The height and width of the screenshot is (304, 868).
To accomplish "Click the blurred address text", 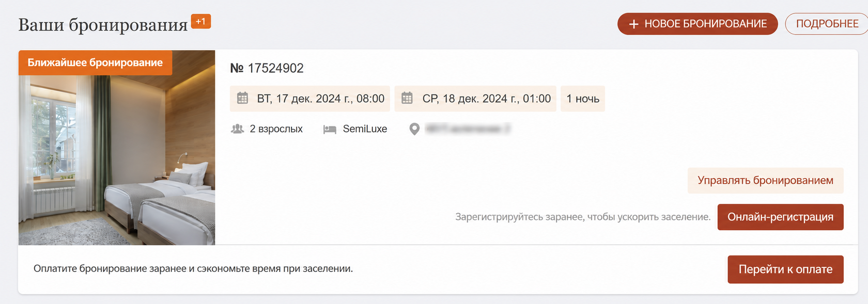I will tap(468, 129).
